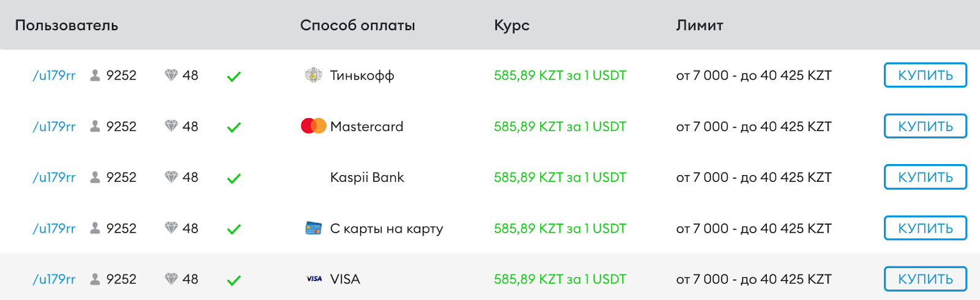This screenshot has height=300, width=980.
Task: Click the card-to-card transfer icon
Action: click(x=314, y=228)
